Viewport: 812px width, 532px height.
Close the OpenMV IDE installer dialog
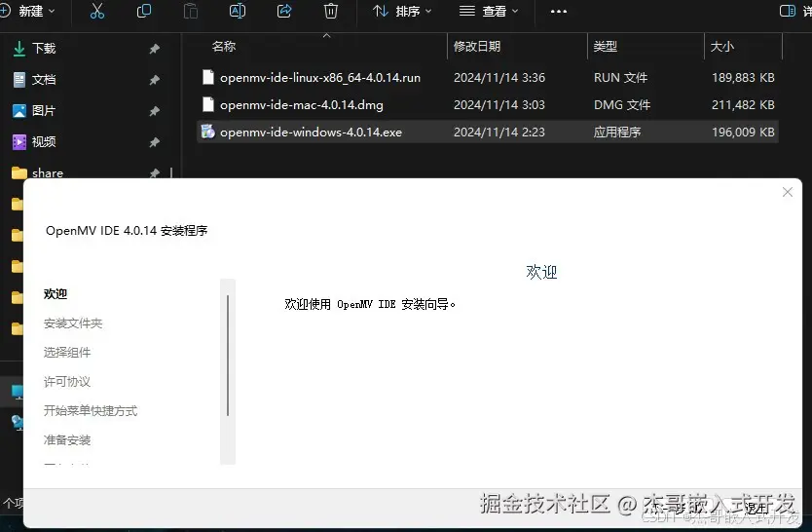[788, 192]
